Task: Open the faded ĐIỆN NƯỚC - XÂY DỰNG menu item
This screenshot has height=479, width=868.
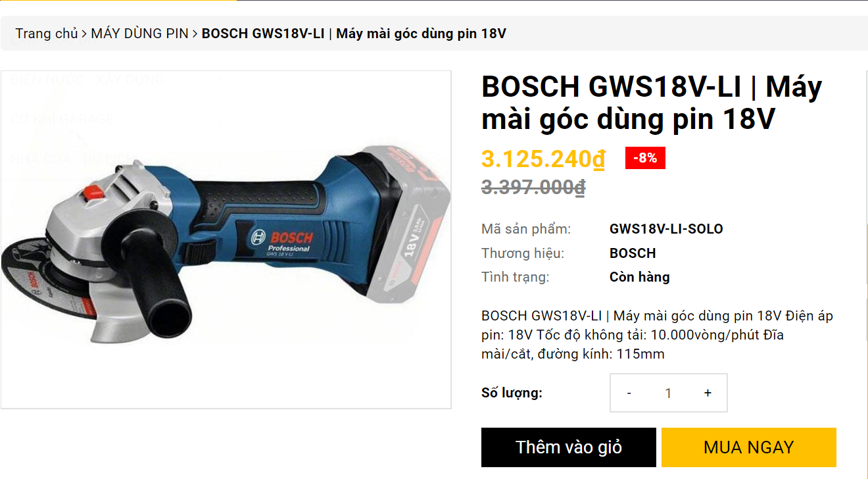Action: (87, 80)
